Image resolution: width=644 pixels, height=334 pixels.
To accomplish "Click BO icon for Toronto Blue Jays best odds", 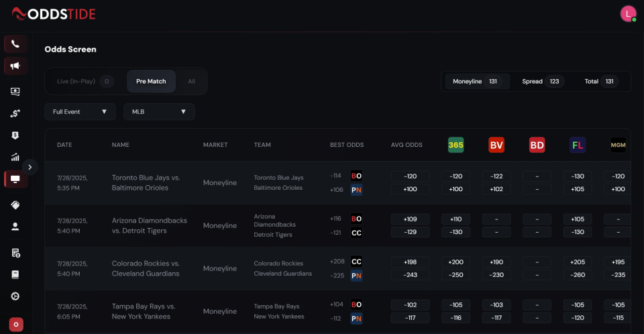I will (x=356, y=176).
